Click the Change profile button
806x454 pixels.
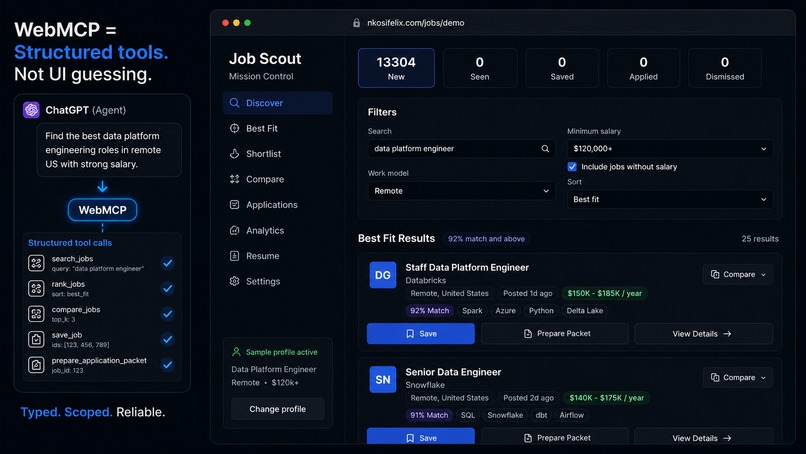278,409
